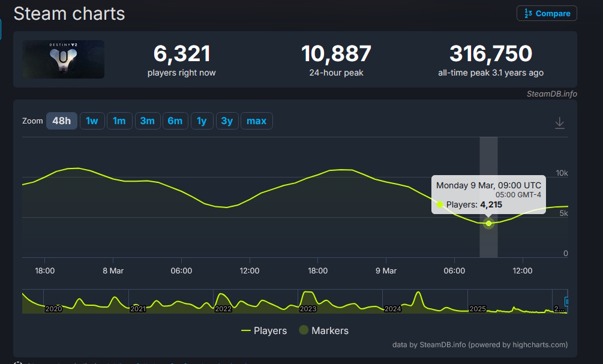Click the Destiny 2 game thumbnail
603x364 pixels.
(64, 59)
